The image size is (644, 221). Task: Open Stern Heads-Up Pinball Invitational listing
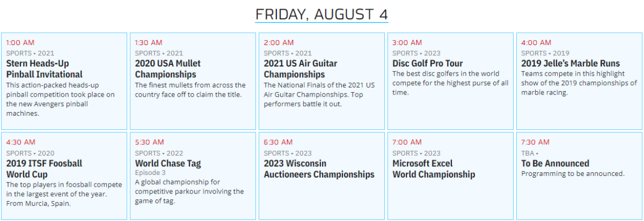(44, 69)
